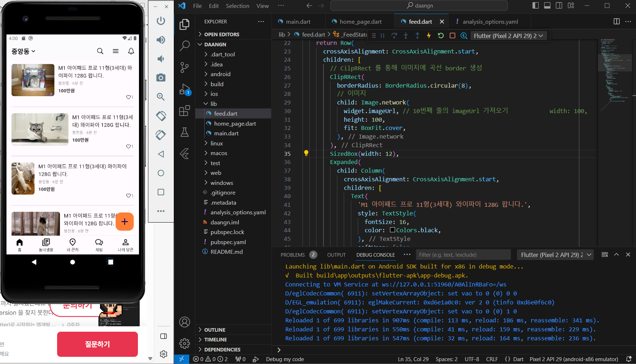Tap the orange plus floating button
This screenshot has height=364, width=636.
125,221
